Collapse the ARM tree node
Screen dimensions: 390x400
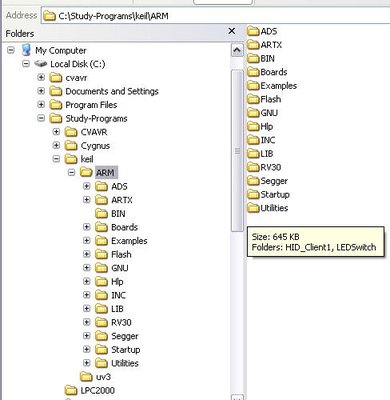pyautogui.click(x=71, y=173)
